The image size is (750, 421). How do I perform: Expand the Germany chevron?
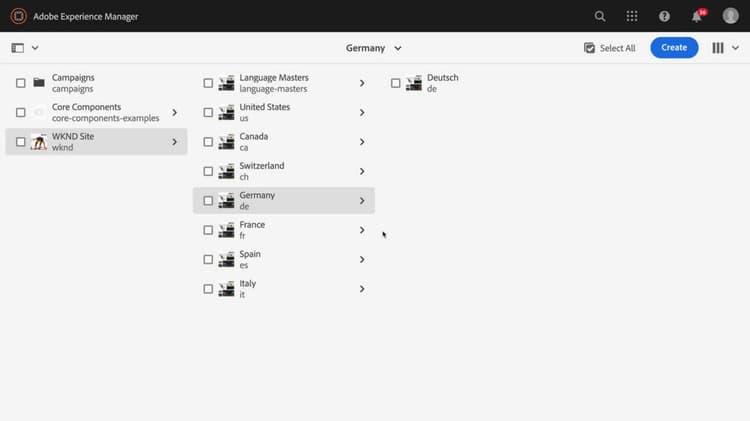pyautogui.click(x=362, y=201)
